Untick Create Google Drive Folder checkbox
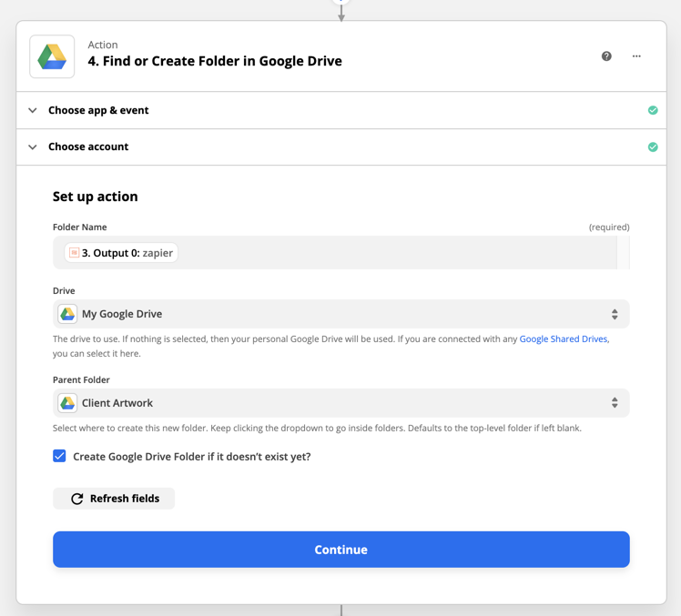The width and height of the screenshot is (681, 616). pos(59,456)
